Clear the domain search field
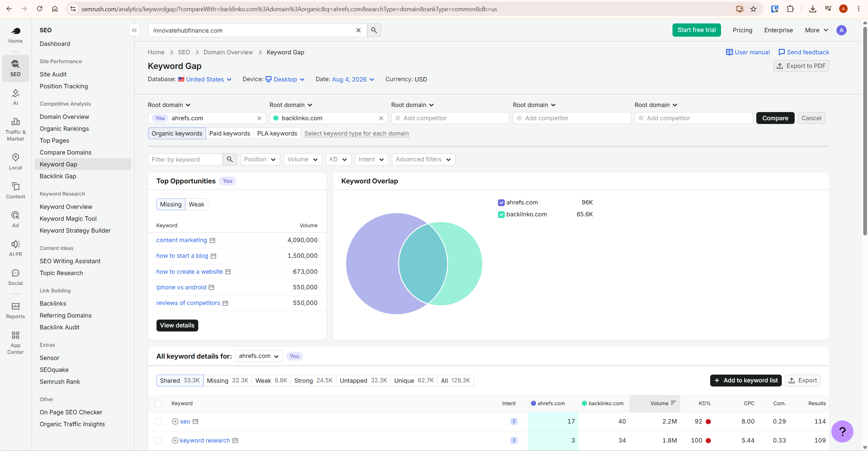868x451 pixels. click(358, 30)
